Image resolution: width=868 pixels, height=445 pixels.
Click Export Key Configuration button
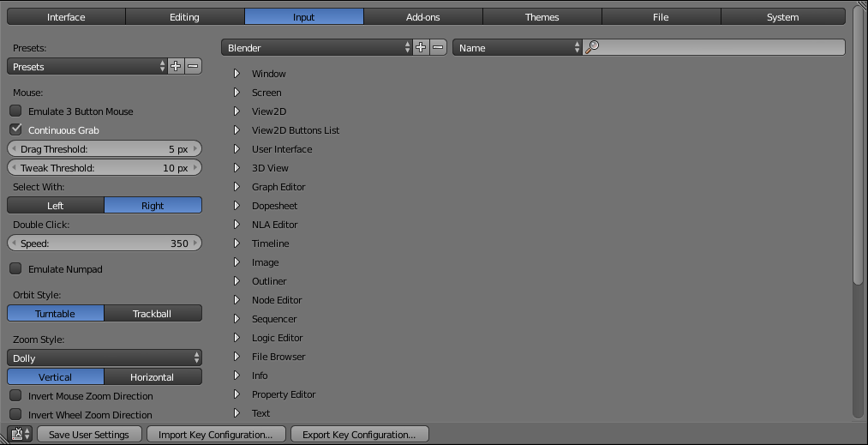pyautogui.click(x=359, y=435)
